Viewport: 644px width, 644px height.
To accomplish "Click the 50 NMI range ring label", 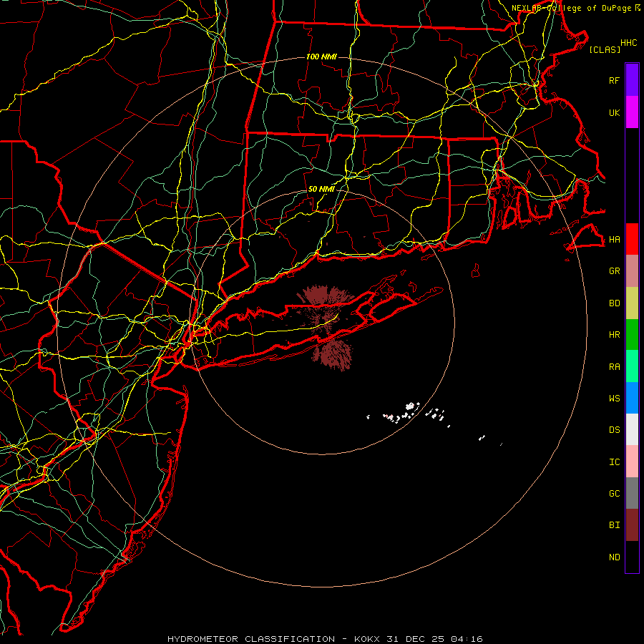I will coord(321,189).
